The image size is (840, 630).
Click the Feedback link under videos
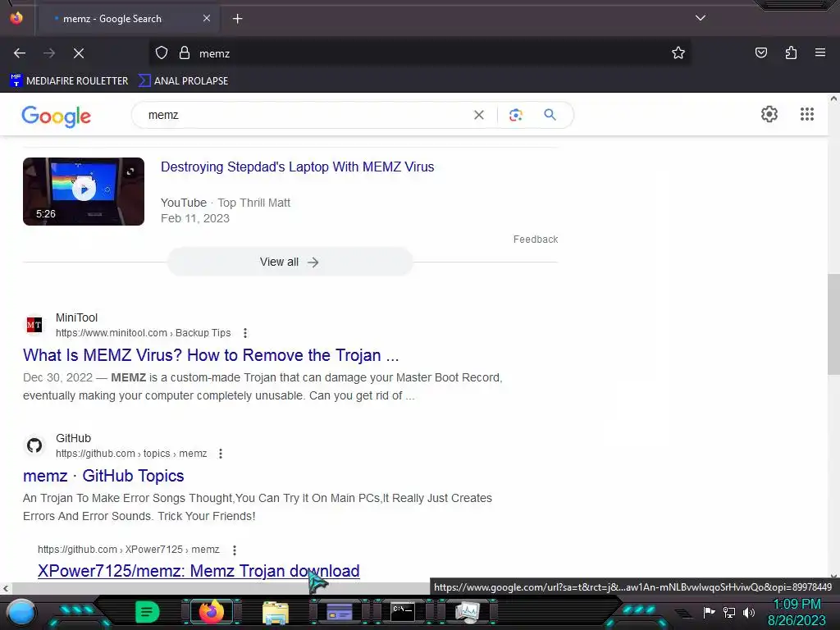coord(535,240)
